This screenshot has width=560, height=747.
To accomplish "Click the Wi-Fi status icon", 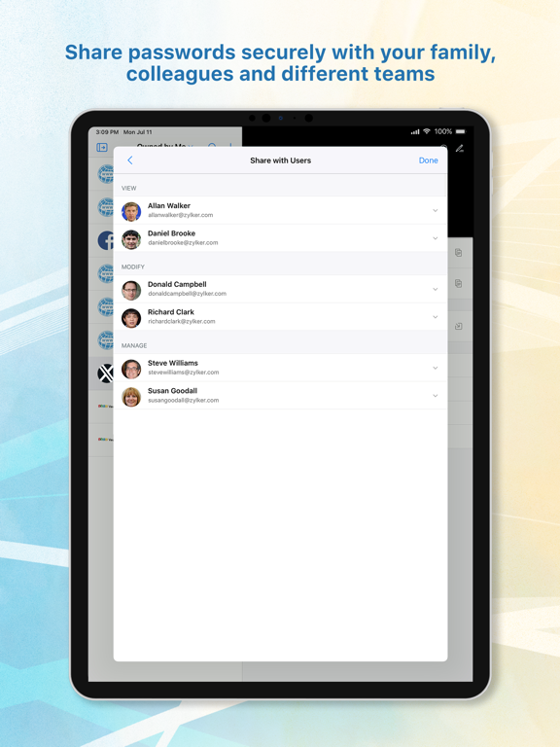I will coord(427,131).
